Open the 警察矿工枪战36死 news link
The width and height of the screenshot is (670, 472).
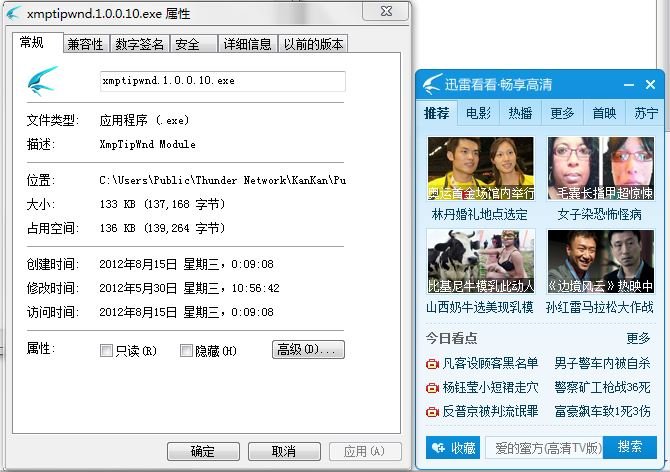pyautogui.click(x=602, y=387)
